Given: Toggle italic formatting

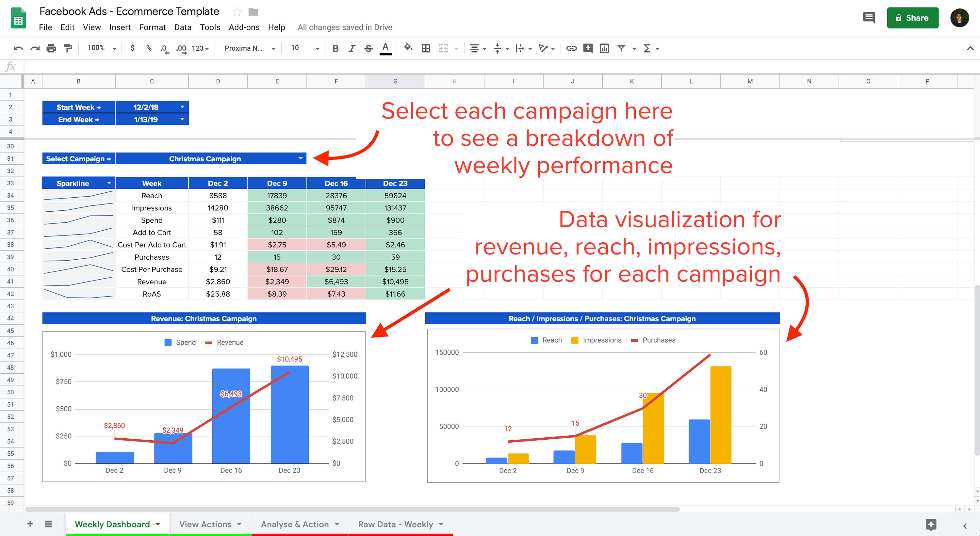Looking at the screenshot, I should [352, 48].
